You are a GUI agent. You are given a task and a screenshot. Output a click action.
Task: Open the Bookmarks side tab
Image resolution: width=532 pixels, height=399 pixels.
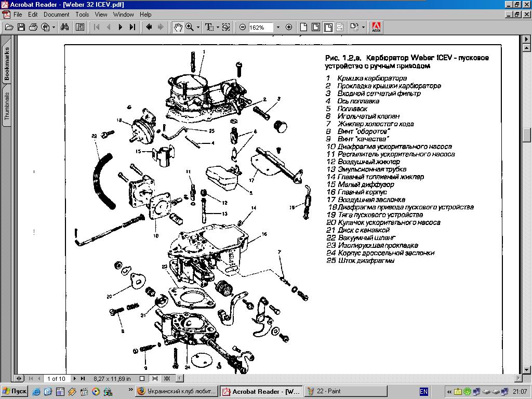tap(7, 64)
